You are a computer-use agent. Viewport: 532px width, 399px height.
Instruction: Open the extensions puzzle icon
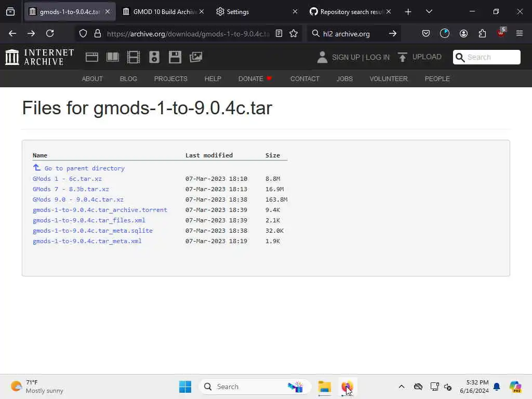click(482, 33)
